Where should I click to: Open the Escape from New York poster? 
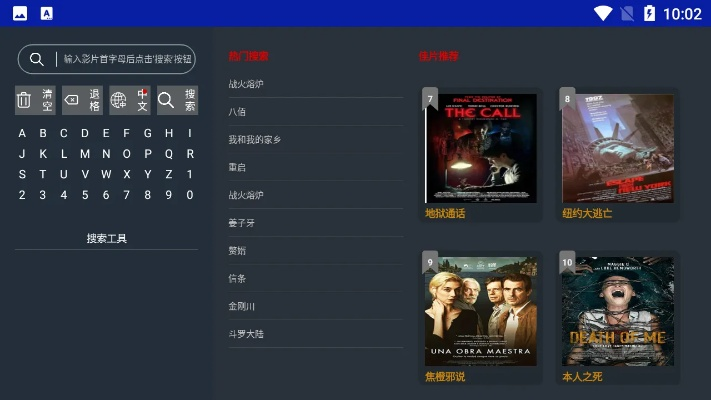coord(618,148)
